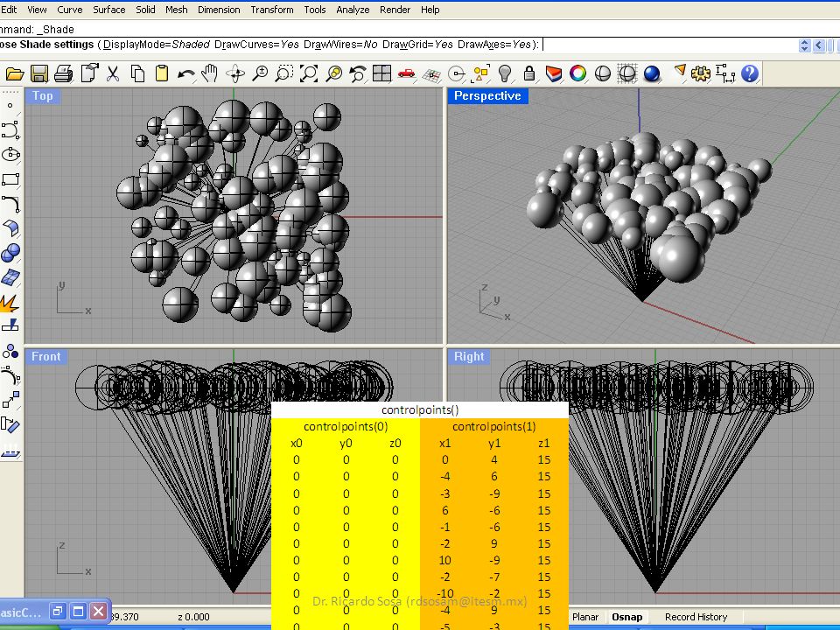This screenshot has width=840, height=630.
Task: Save the model with the floppy disk icon
Action: click(39, 73)
